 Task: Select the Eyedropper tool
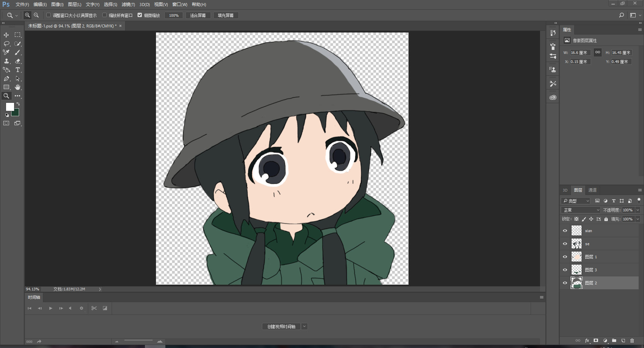pos(6,52)
